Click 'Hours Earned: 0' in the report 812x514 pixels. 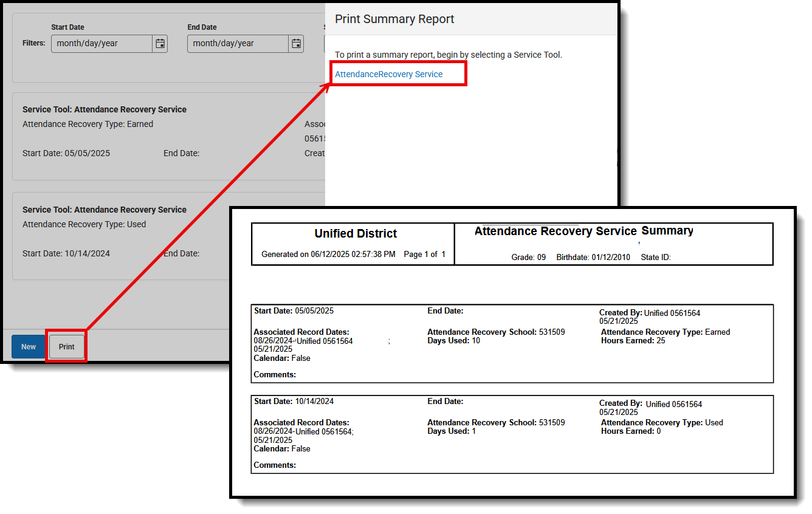pyautogui.click(x=631, y=431)
